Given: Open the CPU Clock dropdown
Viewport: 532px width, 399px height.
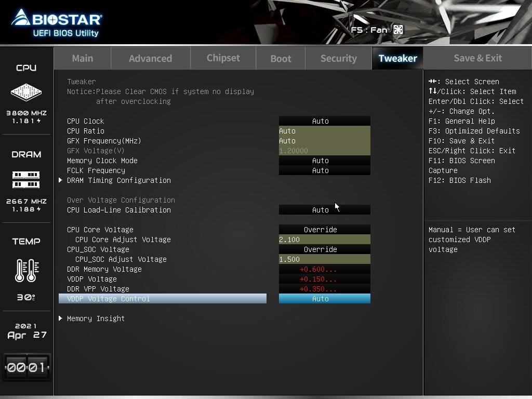Looking at the screenshot, I should [324, 121].
